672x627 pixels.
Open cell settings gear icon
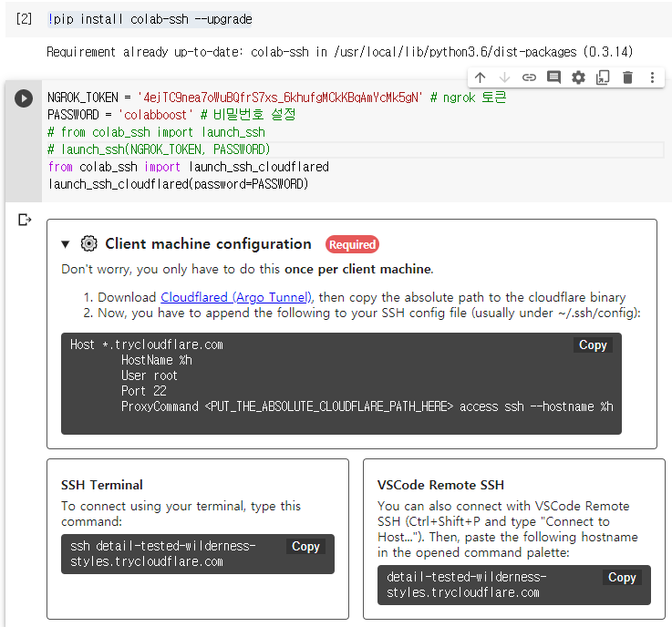coord(578,78)
